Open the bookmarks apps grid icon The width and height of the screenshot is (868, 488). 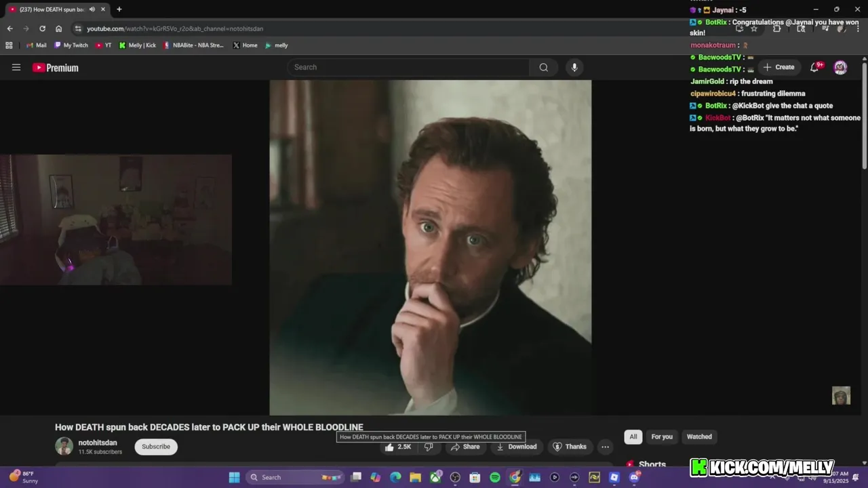9,45
